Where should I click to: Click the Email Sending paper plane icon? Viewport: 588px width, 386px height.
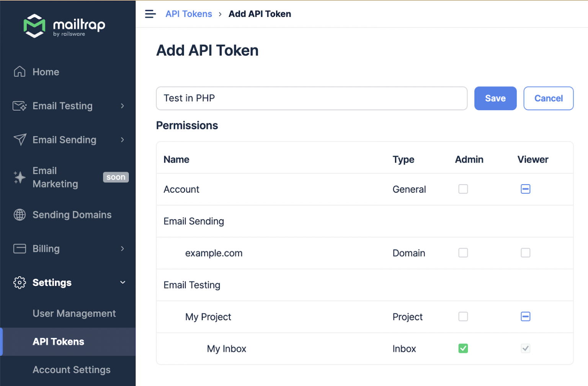(x=20, y=140)
